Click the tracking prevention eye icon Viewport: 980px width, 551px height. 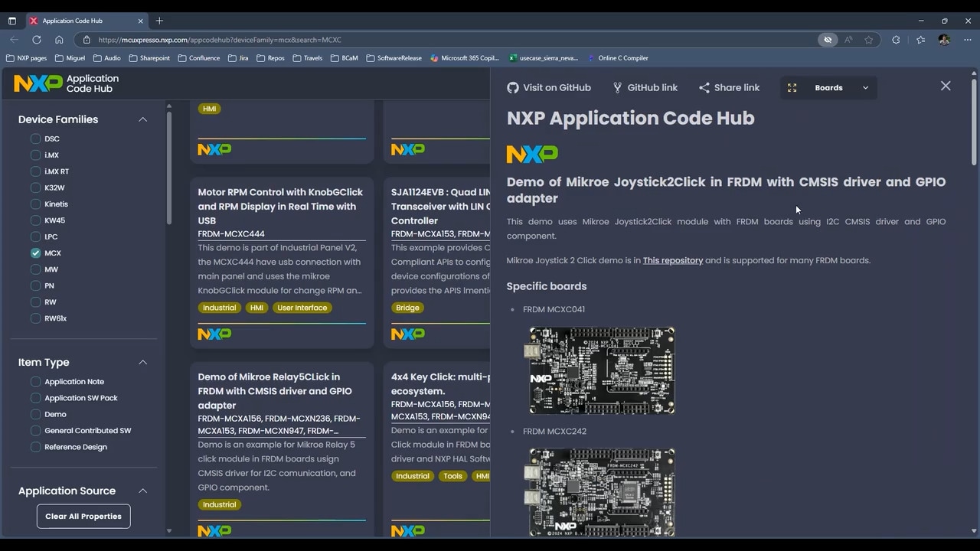828,40
